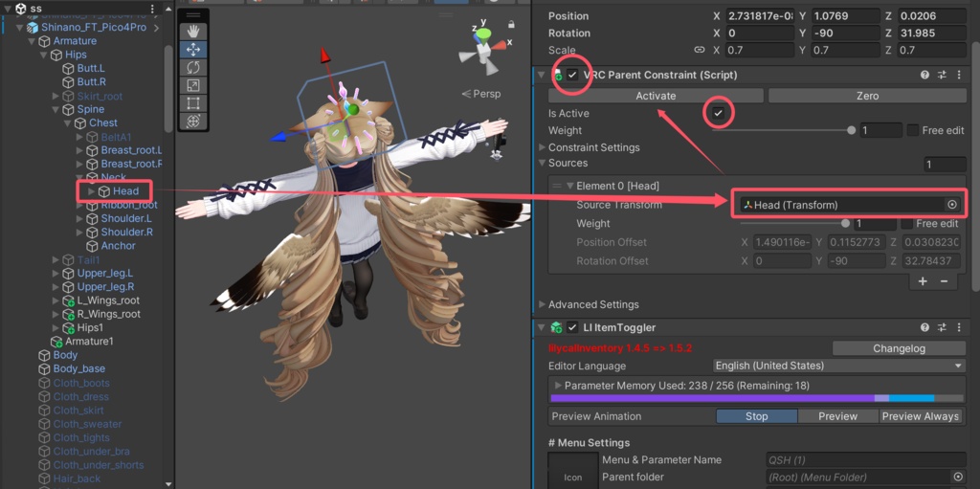Toggle the LI ItemToggler component checkbox
Screen dimensions: 980x489
pyautogui.click(x=572, y=327)
